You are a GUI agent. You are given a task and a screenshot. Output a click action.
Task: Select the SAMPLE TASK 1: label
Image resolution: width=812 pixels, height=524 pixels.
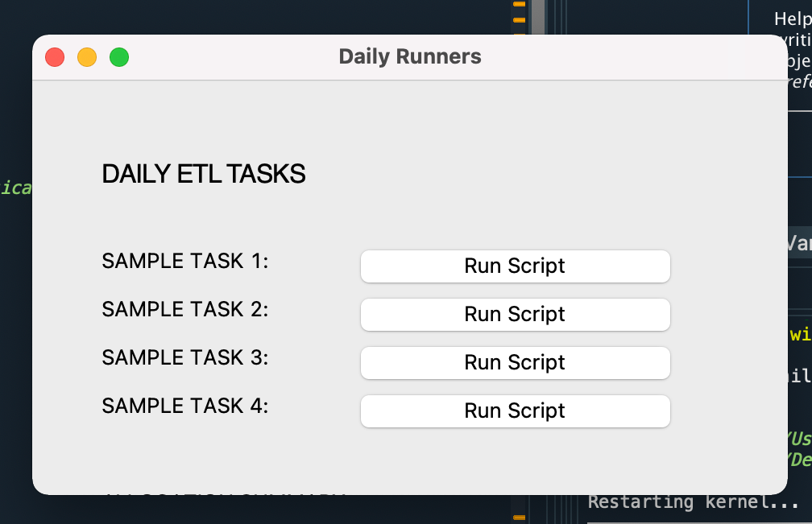click(x=185, y=261)
